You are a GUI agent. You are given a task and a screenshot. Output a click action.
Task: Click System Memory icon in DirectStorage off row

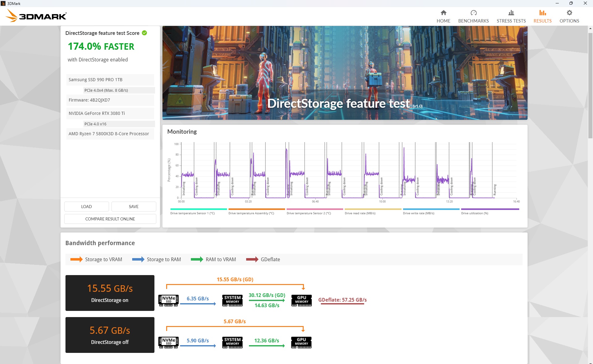tap(232, 342)
